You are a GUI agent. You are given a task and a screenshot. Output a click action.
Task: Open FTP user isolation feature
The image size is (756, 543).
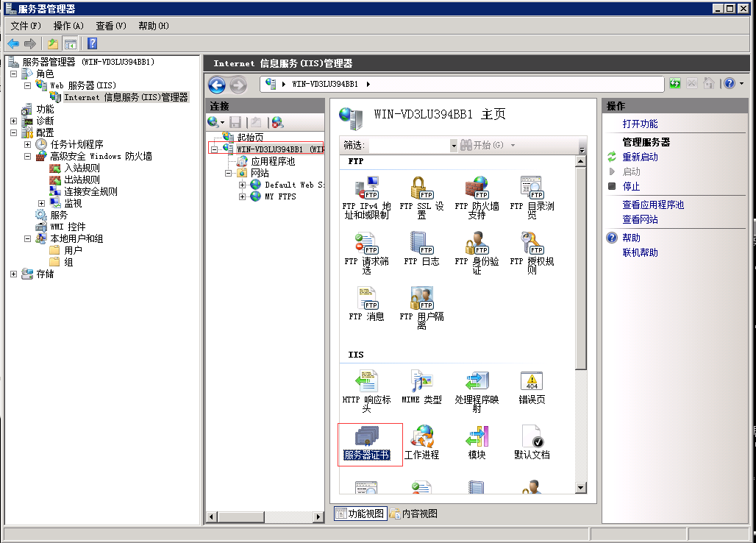[x=421, y=308]
